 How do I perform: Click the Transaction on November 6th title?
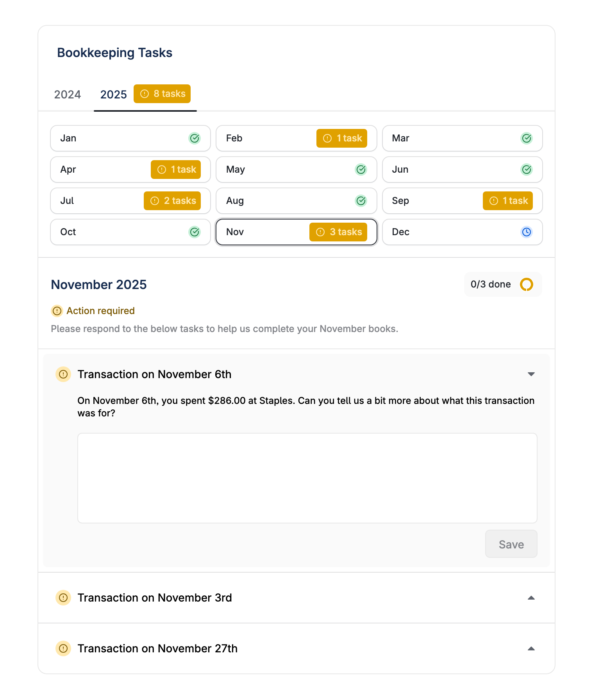(154, 374)
